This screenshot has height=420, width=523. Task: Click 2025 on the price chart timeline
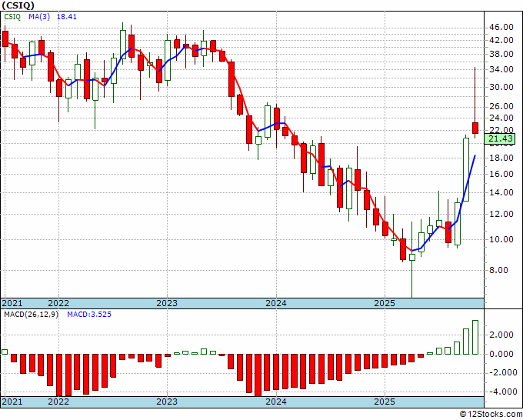point(385,303)
